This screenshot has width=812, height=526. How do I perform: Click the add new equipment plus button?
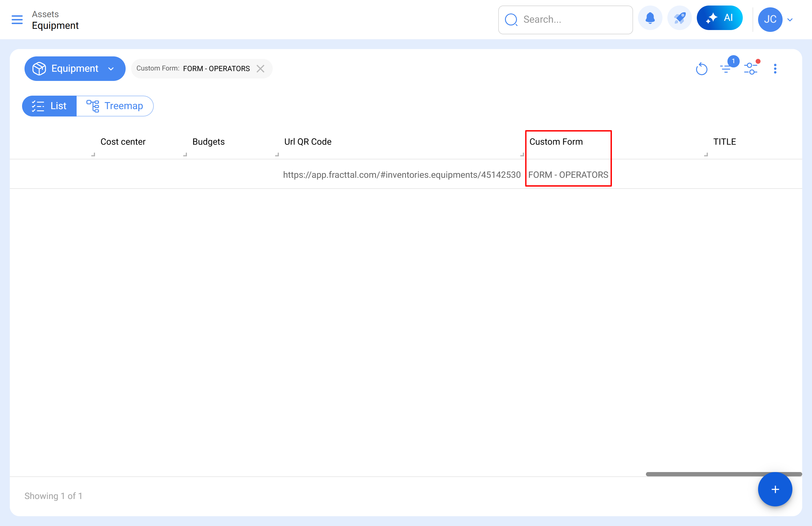[x=775, y=489]
